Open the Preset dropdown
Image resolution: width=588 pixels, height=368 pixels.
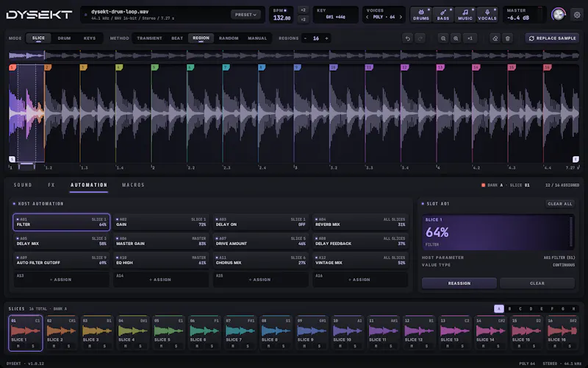click(245, 15)
